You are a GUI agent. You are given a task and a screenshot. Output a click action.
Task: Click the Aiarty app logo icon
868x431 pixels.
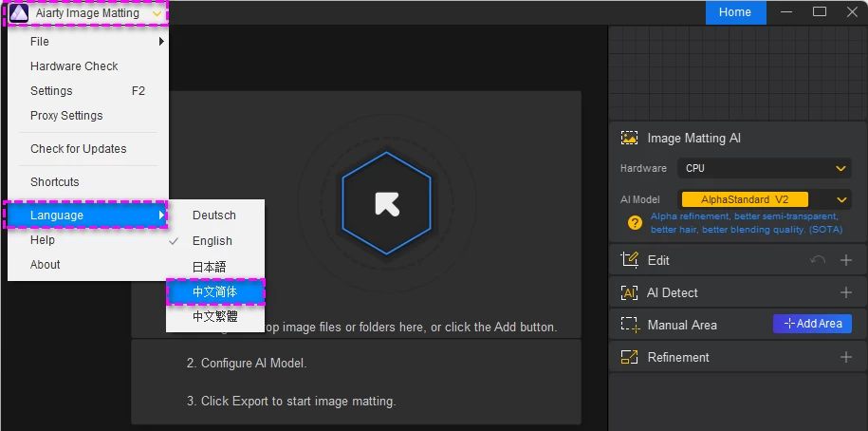19,13
